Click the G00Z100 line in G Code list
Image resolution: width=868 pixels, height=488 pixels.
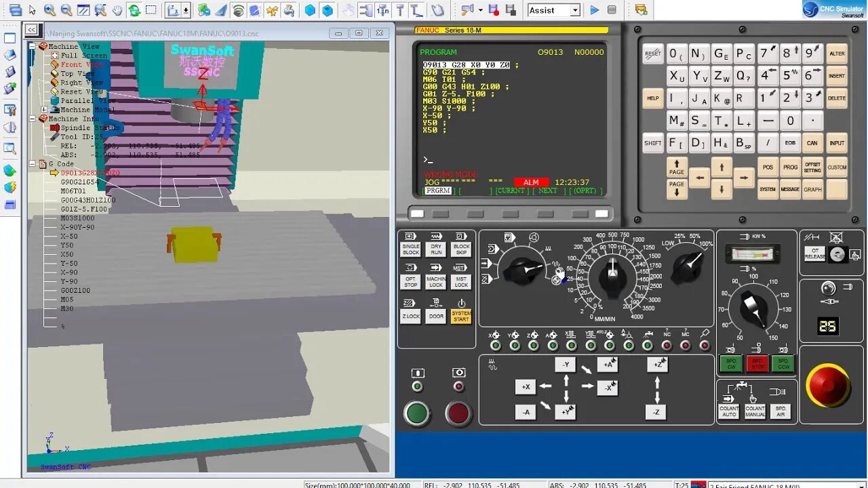pyautogui.click(x=75, y=290)
